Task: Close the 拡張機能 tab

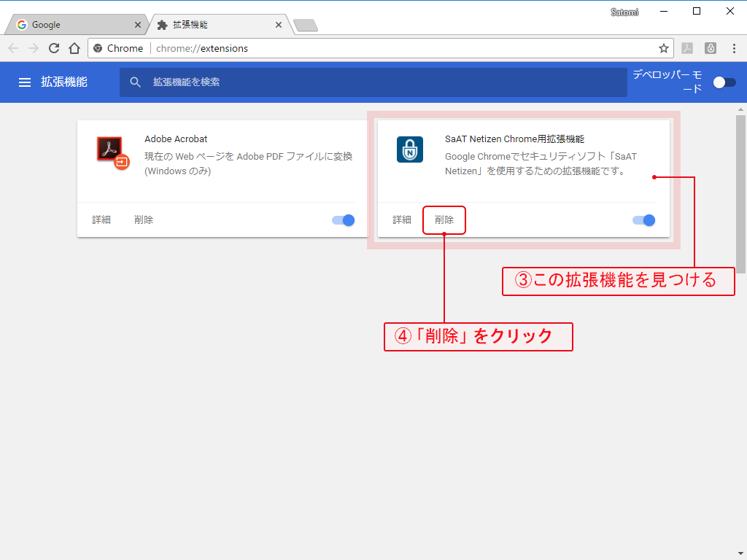Action: click(279, 25)
